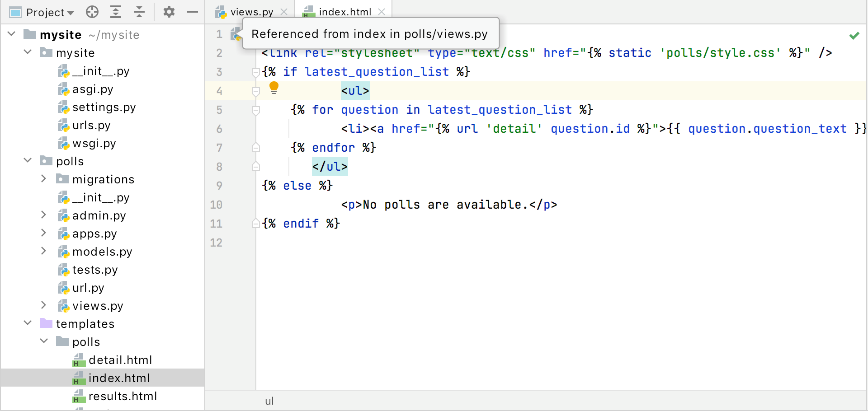Click the Python file icon beside settings.py

(x=64, y=107)
